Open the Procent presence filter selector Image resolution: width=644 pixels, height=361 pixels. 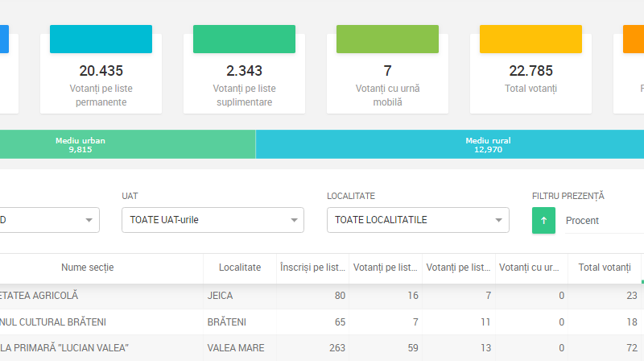point(604,221)
